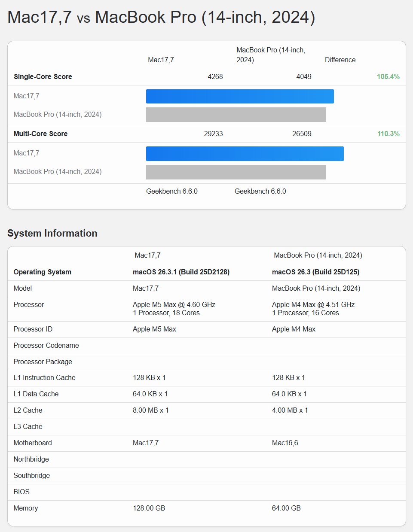The height and width of the screenshot is (532, 413).
Task: Select the Mac17,7 multi-core blue bar
Action: click(x=245, y=153)
